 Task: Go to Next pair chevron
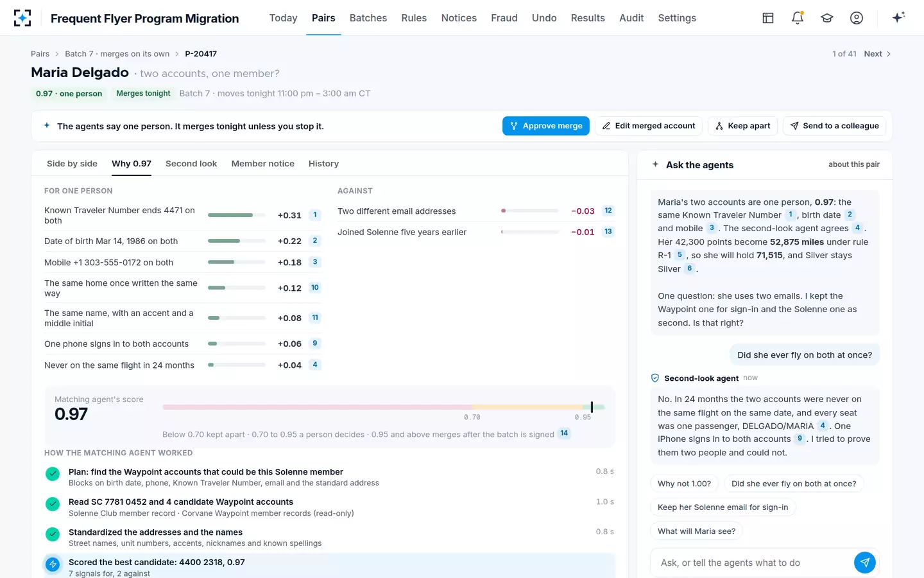[888, 54]
